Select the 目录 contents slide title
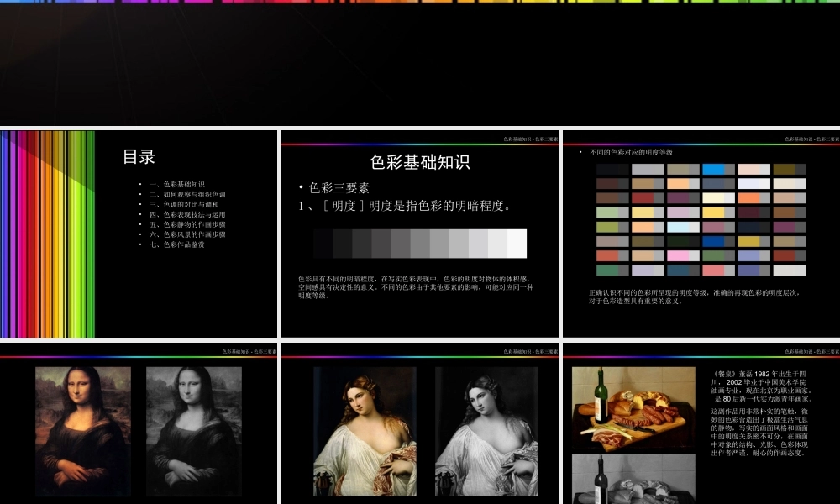840x504 pixels. [139, 157]
